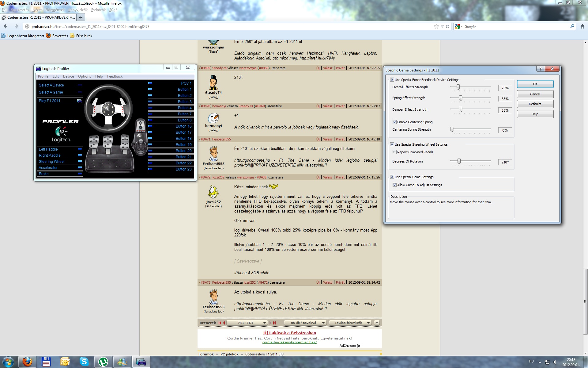Open Google search engine selector dropdown
The height and width of the screenshot is (368, 588).
tap(458, 27)
